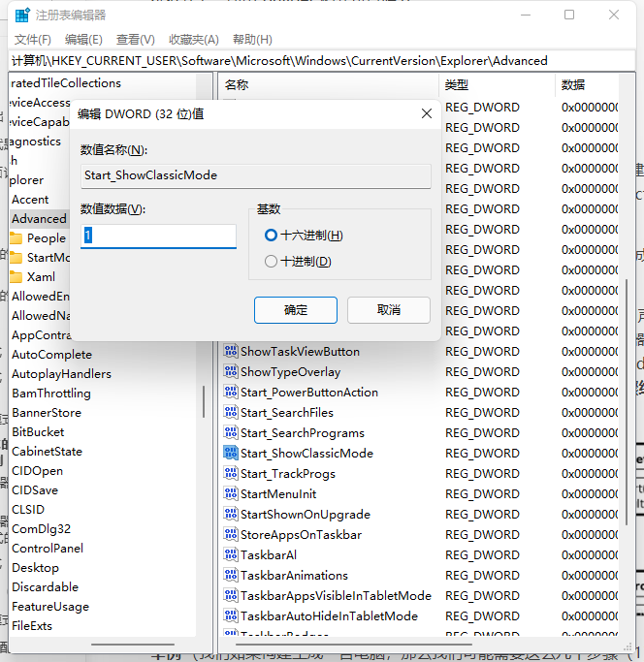The width and height of the screenshot is (644, 662).
Task: Click the StoreAppsOnTaskbar value icon
Action: pyautogui.click(x=231, y=534)
